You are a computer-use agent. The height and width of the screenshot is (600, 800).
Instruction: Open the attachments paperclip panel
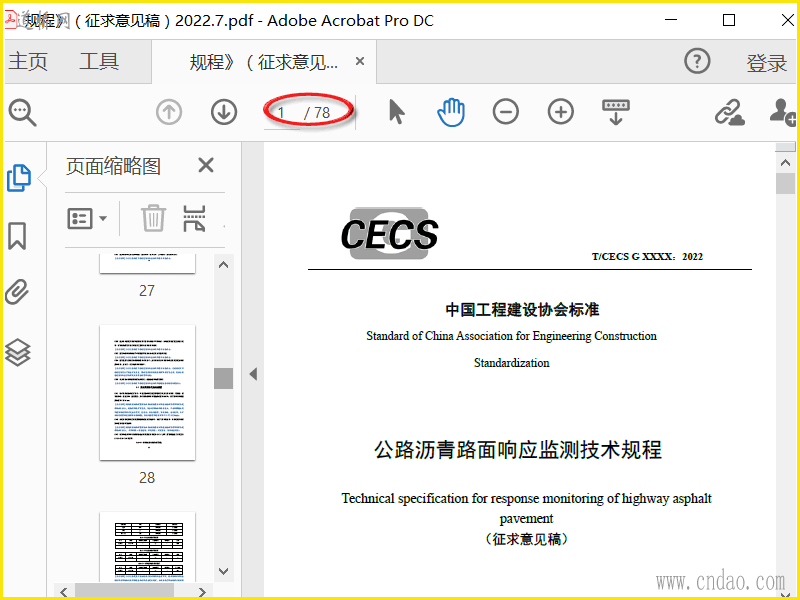[17, 292]
